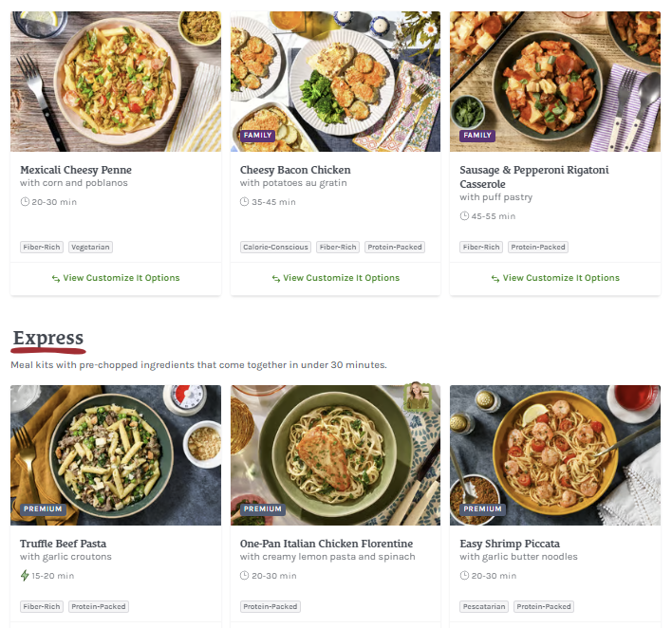The width and height of the screenshot is (672, 628).
Task: Select the Vegetarian tag on Mexicali Cheesy Penne
Action: (x=90, y=247)
